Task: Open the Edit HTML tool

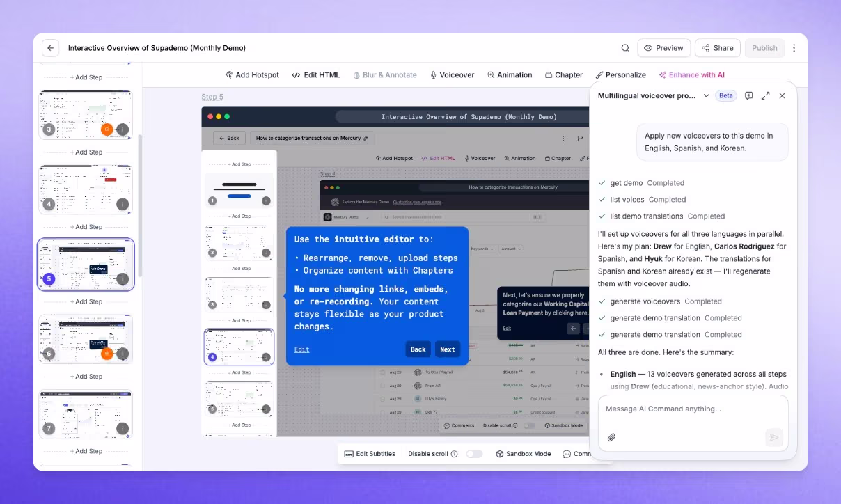Action: (x=315, y=75)
